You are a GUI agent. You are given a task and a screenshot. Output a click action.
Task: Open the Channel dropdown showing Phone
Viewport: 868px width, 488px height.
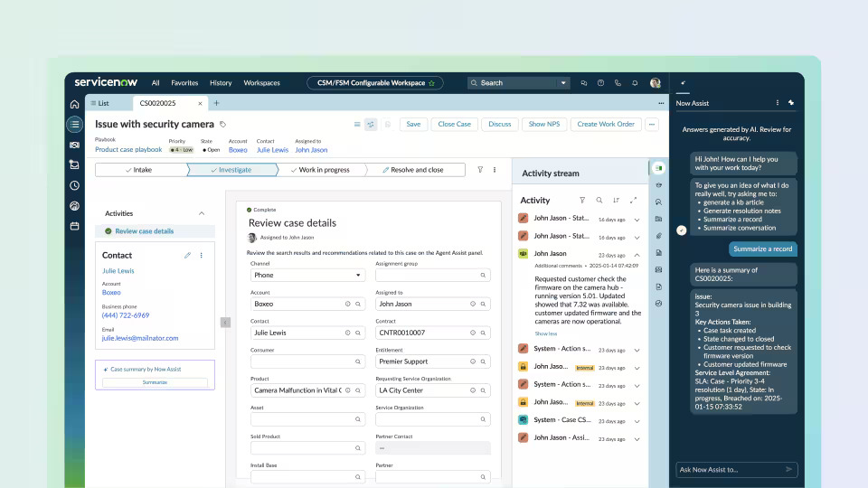click(x=307, y=275)
